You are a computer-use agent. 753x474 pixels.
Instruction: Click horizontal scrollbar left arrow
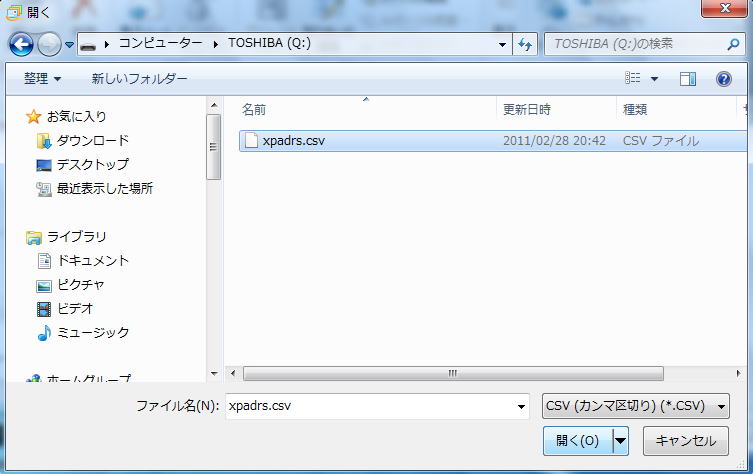pyautogui.click(x=233, y=373)
